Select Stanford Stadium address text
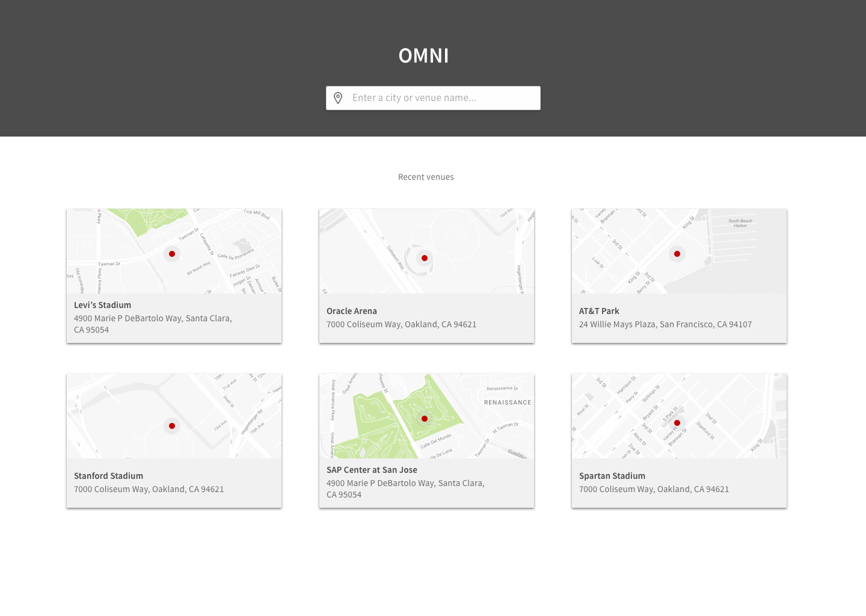Screen dimensions: 866x616 pos(149,489)
